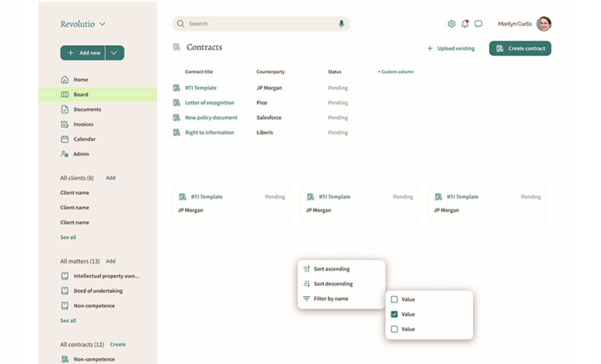Open the Letter of recognition contract
The image size is (601, 364).
tap(209, 103)
